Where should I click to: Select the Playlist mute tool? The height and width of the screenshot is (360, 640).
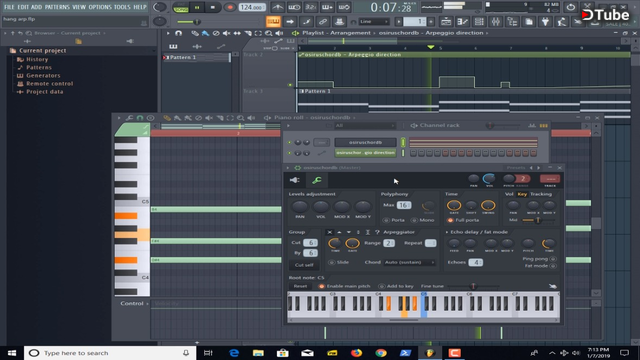click(227, 33)
